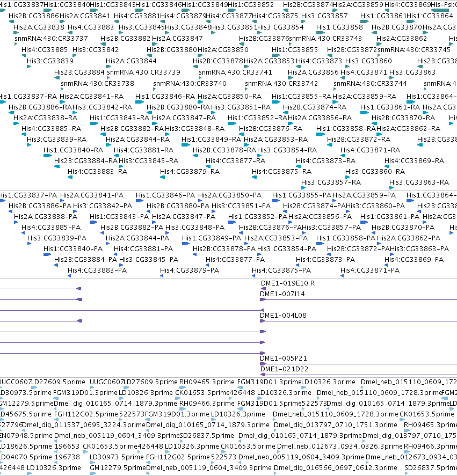The height and width of the screenshot is (476, 457).
Task: Click arrow glyph below His4:CG33871-PA
Action: pyautogui.click(x=342, y=276)
